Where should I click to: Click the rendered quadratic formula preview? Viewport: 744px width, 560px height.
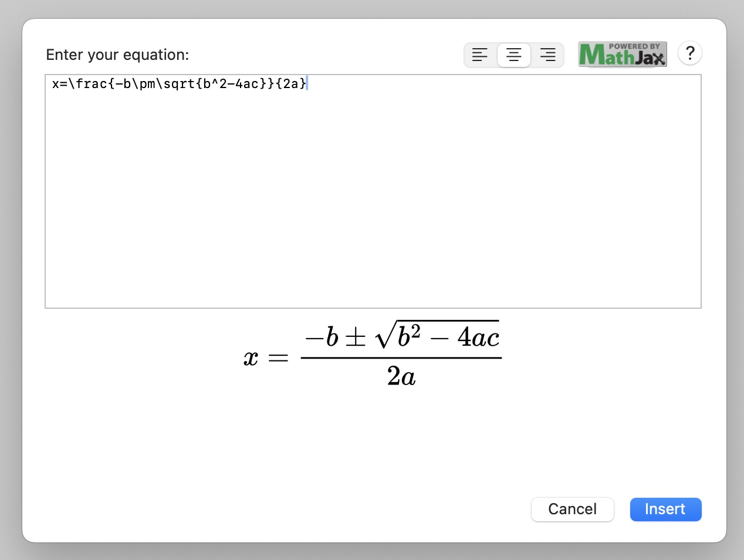[x=372, y=353]
